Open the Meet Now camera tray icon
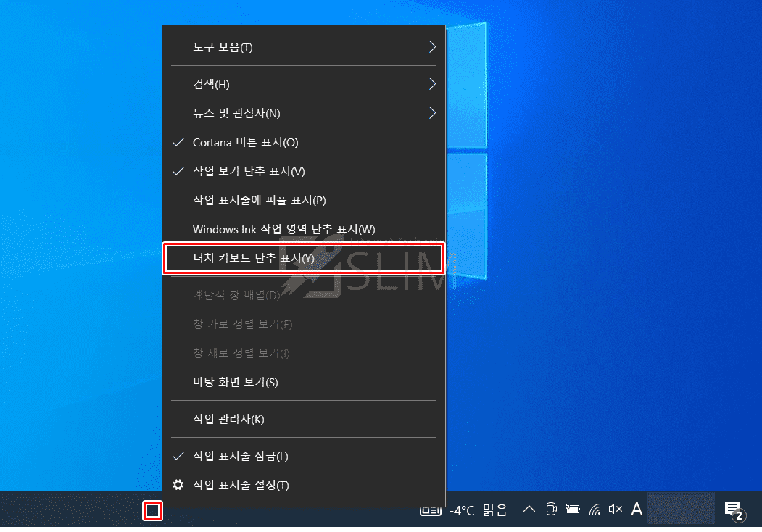This screenshot has width=762, height=532. 551,509
